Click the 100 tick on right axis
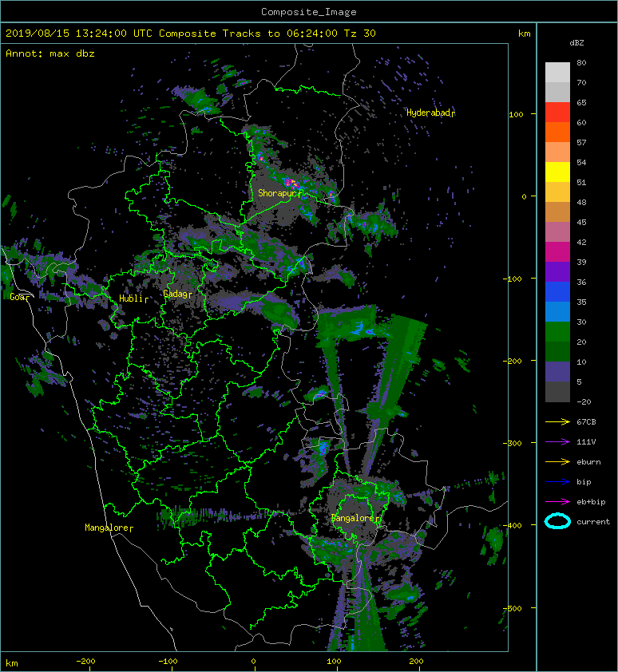Viewport: 618px width, 672px height. 516,114
